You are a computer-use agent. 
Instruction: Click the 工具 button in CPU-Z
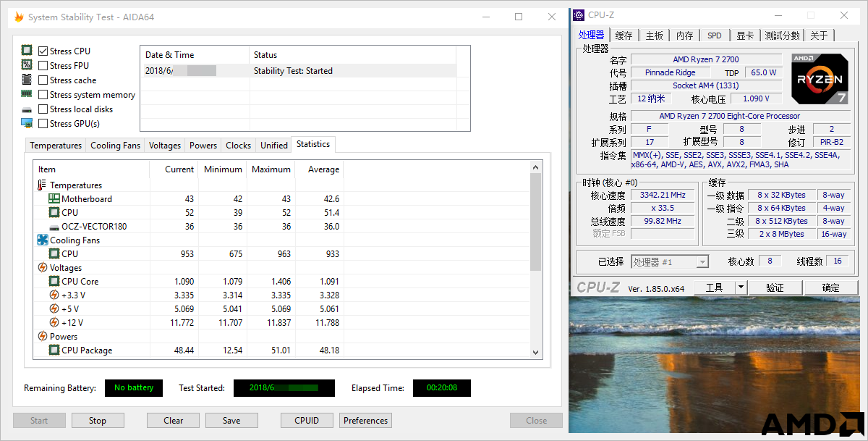click(714, 287)
